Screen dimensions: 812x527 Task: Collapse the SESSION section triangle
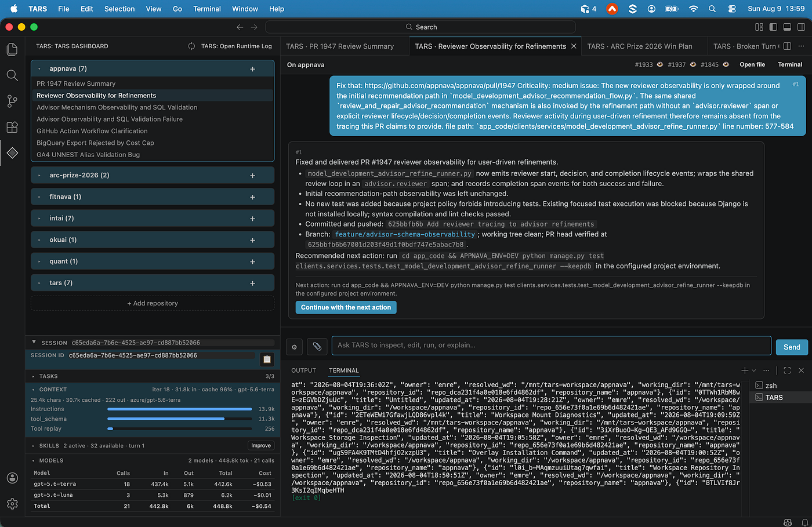tap(34, 343)
